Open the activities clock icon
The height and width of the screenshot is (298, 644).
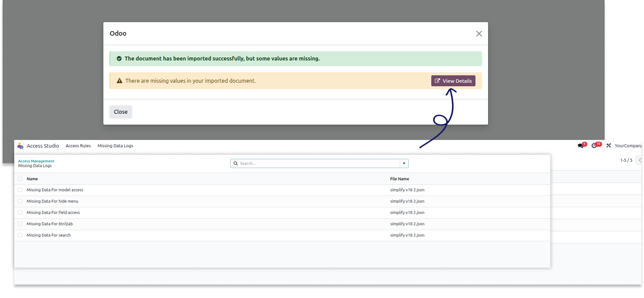[x=594, y=146]
